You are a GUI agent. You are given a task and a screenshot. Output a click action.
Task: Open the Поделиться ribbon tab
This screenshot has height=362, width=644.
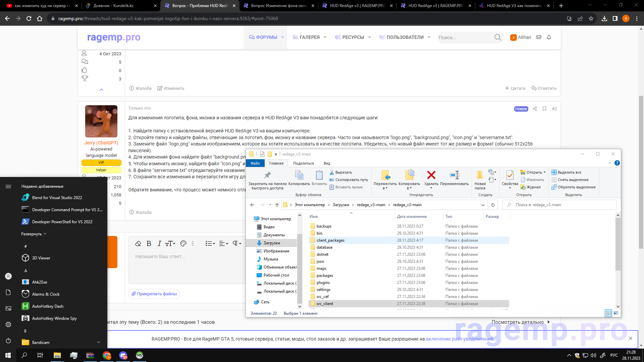coord(303,163)
